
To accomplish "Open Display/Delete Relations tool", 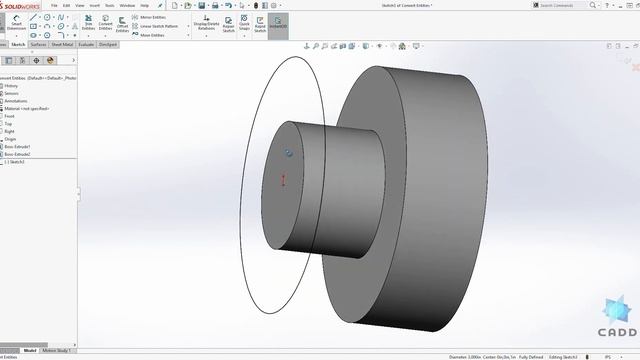I will pyautogui.click(x=206, y=23).
